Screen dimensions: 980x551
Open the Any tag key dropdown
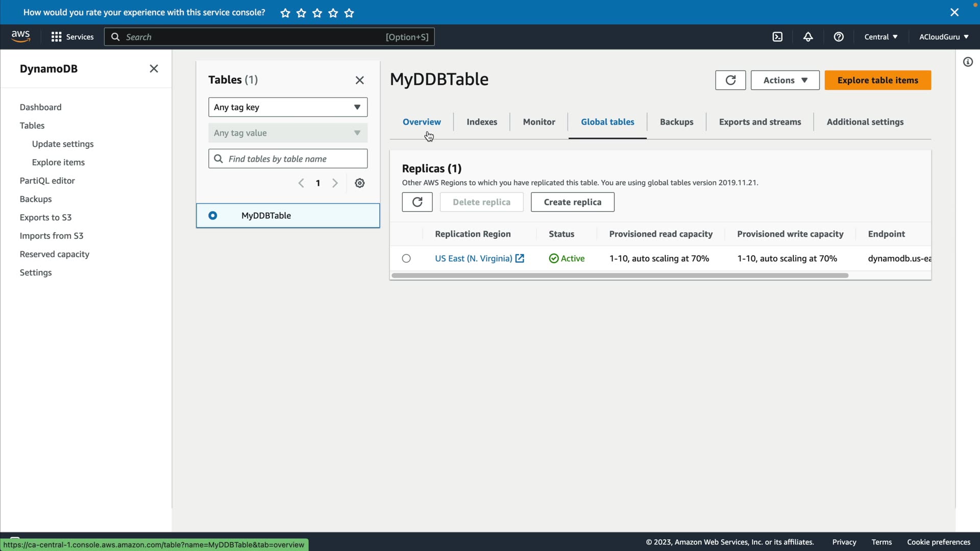click(x=288, y=107)
